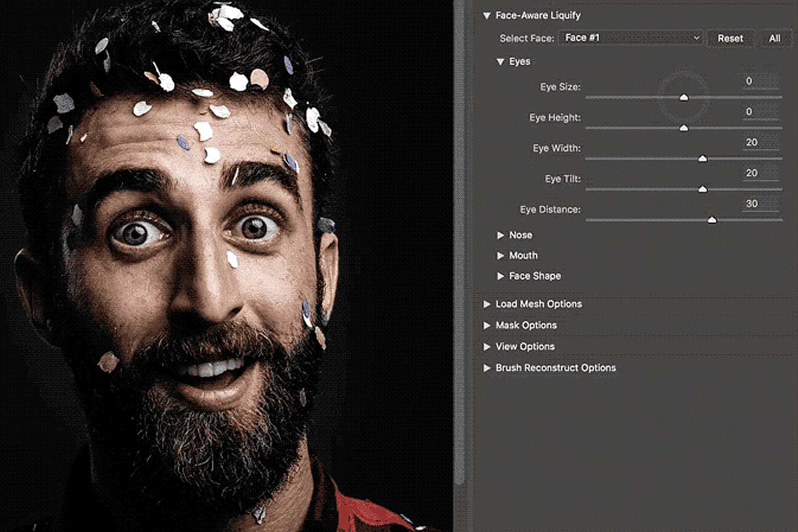Click the Reset button
798x532 pixels.
point(730,38)
